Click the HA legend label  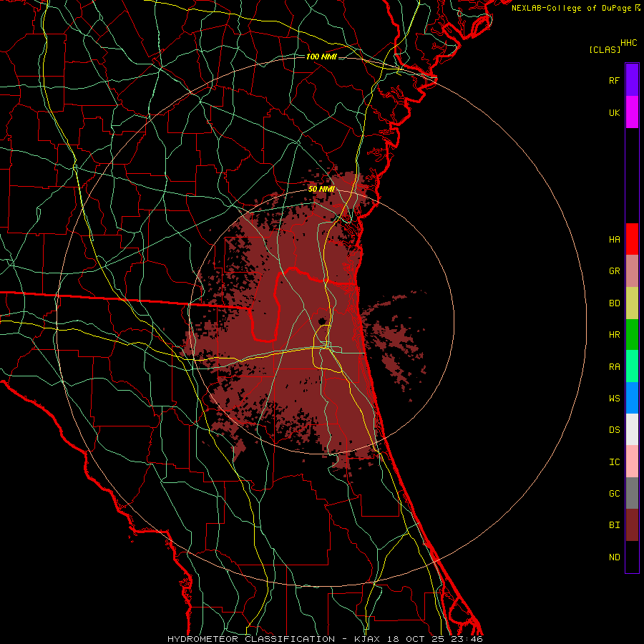click(x=614, y=240)
